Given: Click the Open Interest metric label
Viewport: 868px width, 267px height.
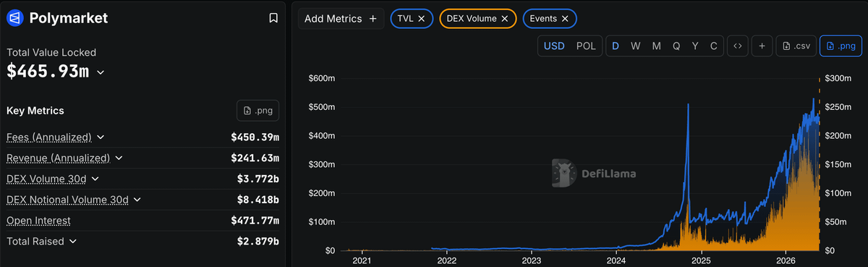Looking at the screenshot, I should pos(38,221).
